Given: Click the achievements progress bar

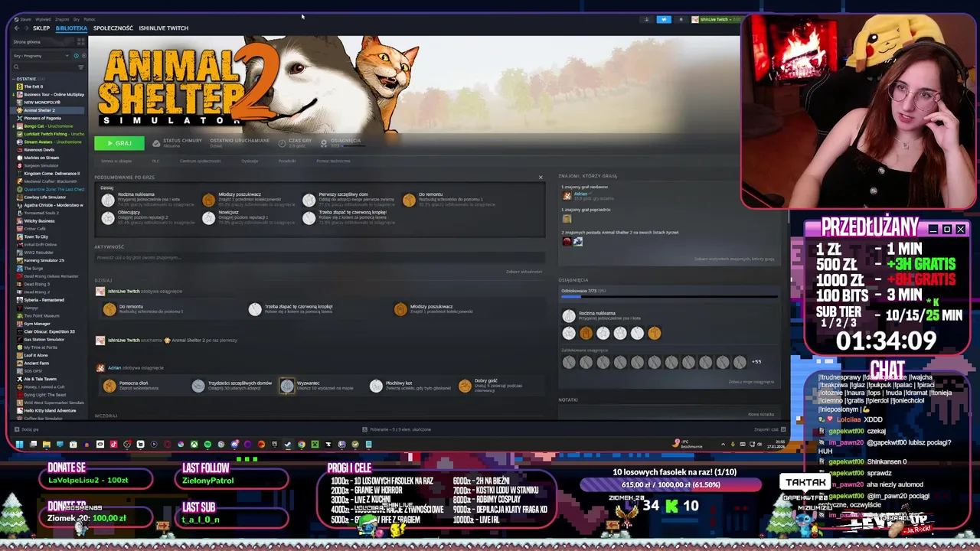Looking at the screenshot, I should (x=669, y=297).
